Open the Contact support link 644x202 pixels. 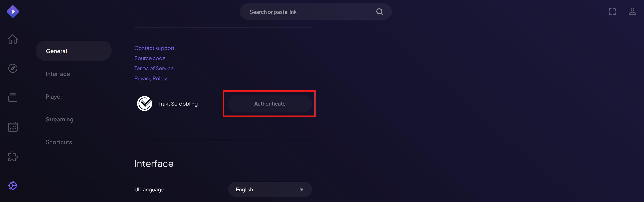click(154, 48)
